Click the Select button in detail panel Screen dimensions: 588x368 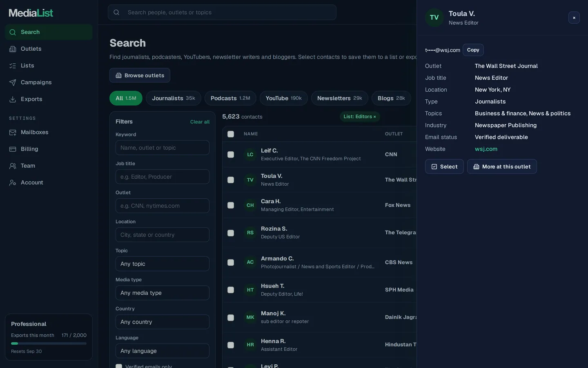tap(444, 166)
